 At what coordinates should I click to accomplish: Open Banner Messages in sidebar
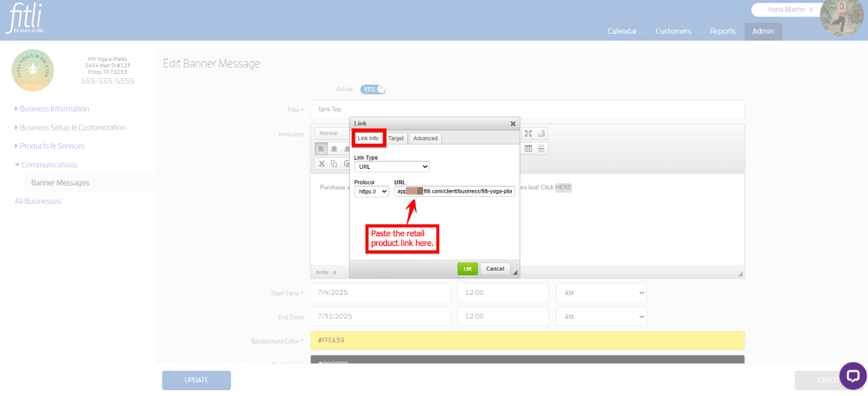click(x=60, y=183)
